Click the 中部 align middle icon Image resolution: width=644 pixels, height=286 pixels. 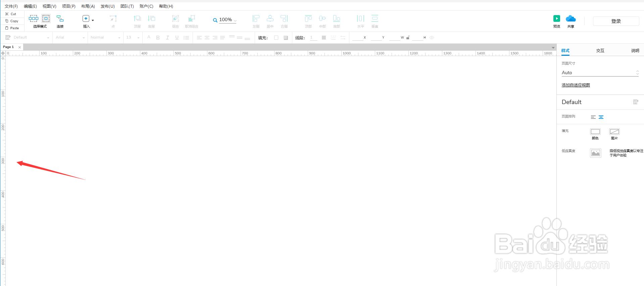pos(323,18)
